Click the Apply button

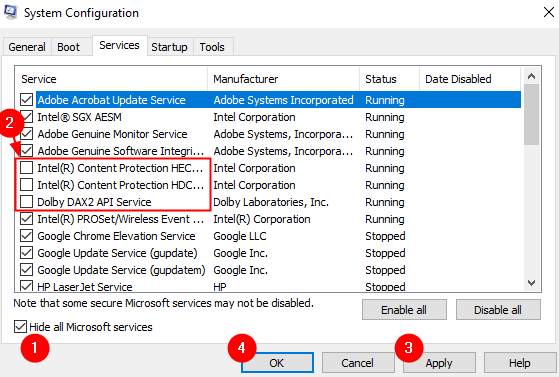click(439, 363)
